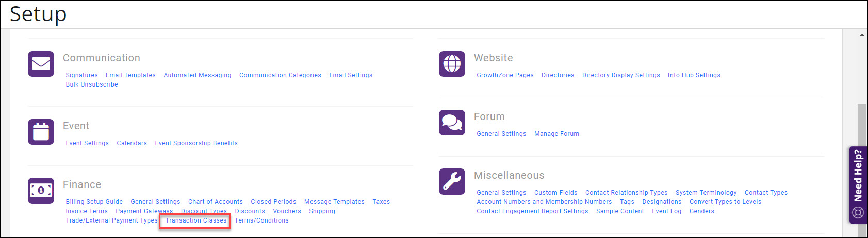Open Custom Fields under Miscellaneous
Viewport: 868px width, 238px height.
point(555,193)
